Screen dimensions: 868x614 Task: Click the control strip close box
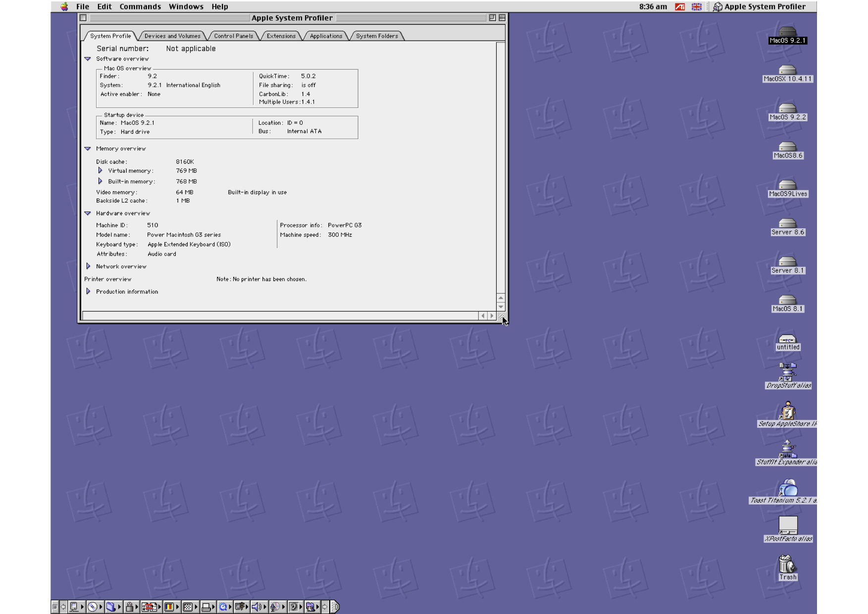[55, 607]
